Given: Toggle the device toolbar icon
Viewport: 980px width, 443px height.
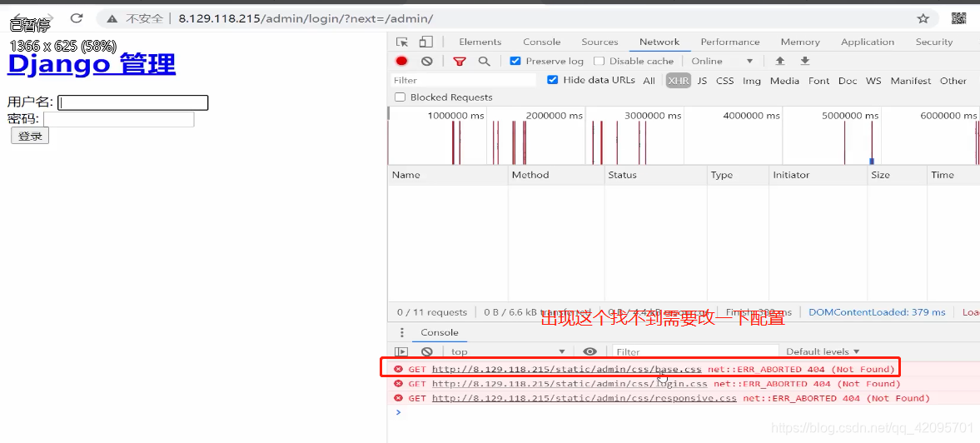Looking at the screenshot, I should [x=425, y=42].
